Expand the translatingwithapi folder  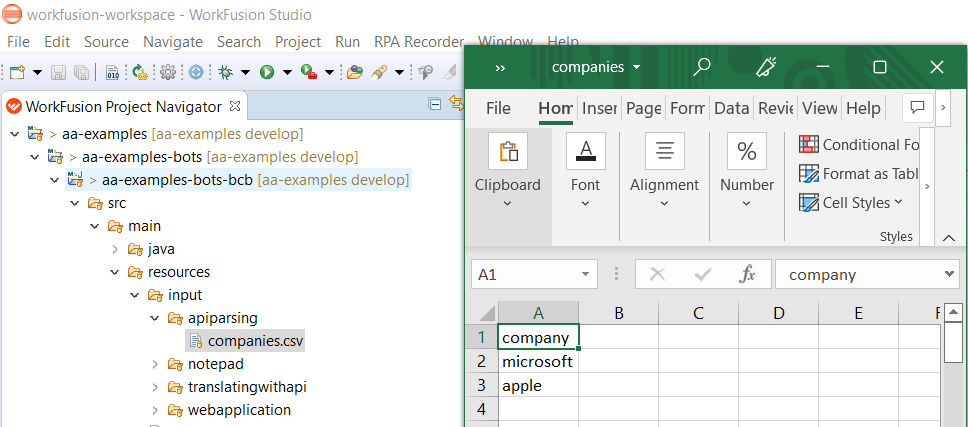click(x=155, y=388)
